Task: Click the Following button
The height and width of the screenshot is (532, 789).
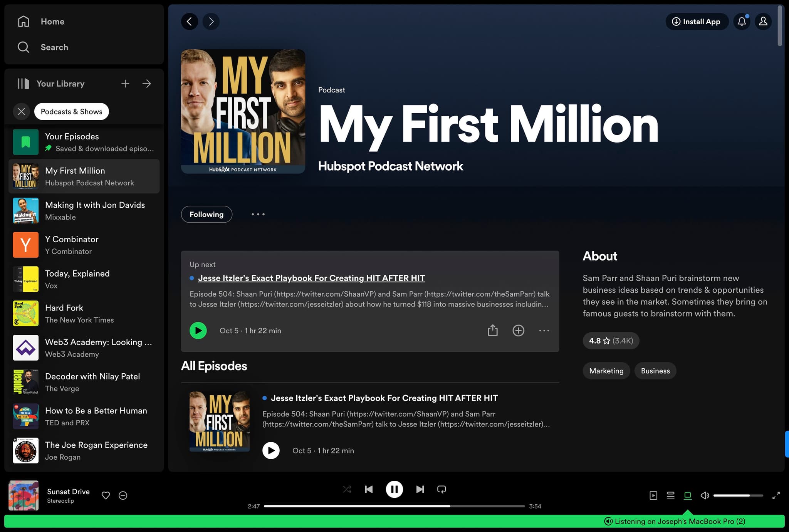Action: click(x=206, y=214)
